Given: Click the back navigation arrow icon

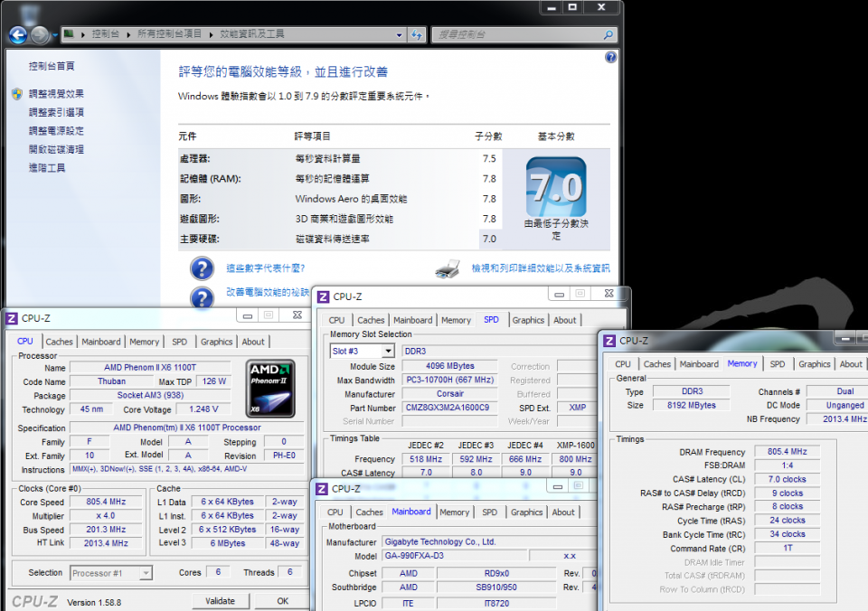Looking at the screenshot, I should pos(18,33).
